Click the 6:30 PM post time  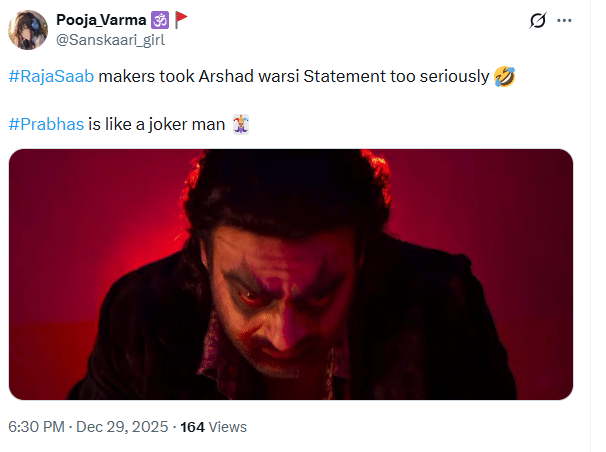tap(37, 427)
